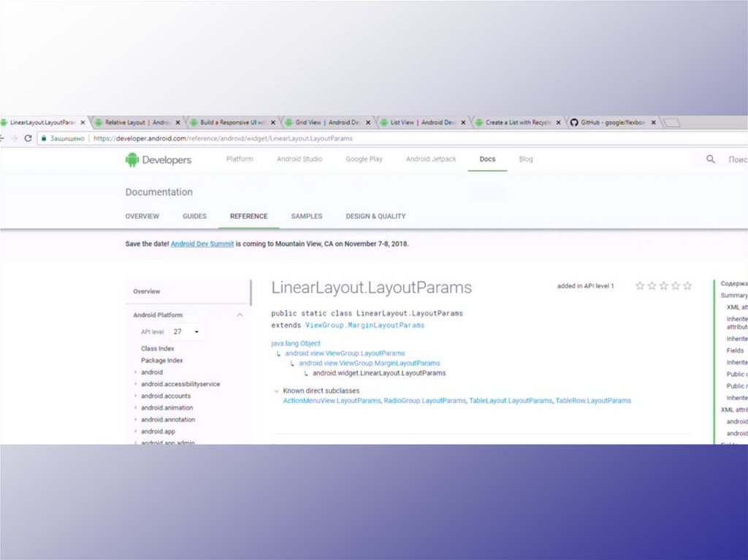Collapse the Android Platform section
The image size is (748, 560).
(x=240, y=315)
